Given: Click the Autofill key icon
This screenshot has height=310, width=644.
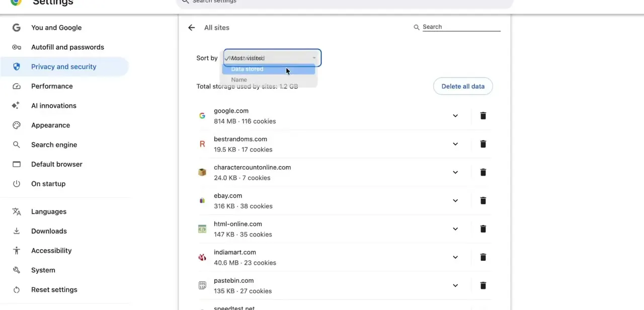Looking at the screenshot, I should (17, 47).
